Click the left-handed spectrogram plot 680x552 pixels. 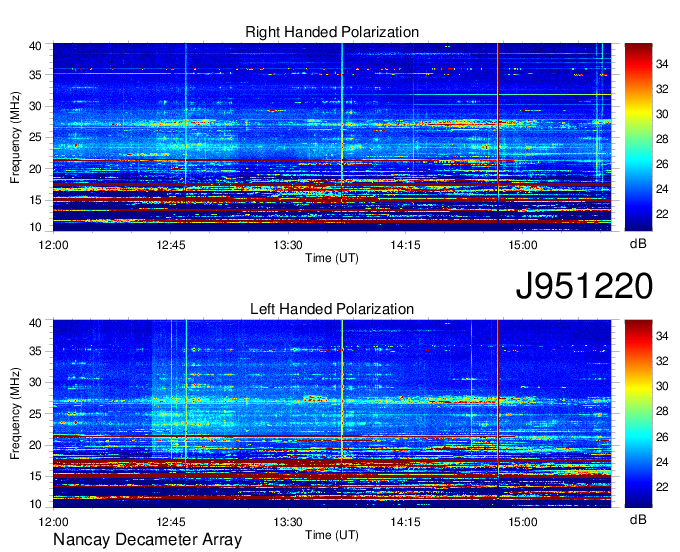[x=332, y=414]
